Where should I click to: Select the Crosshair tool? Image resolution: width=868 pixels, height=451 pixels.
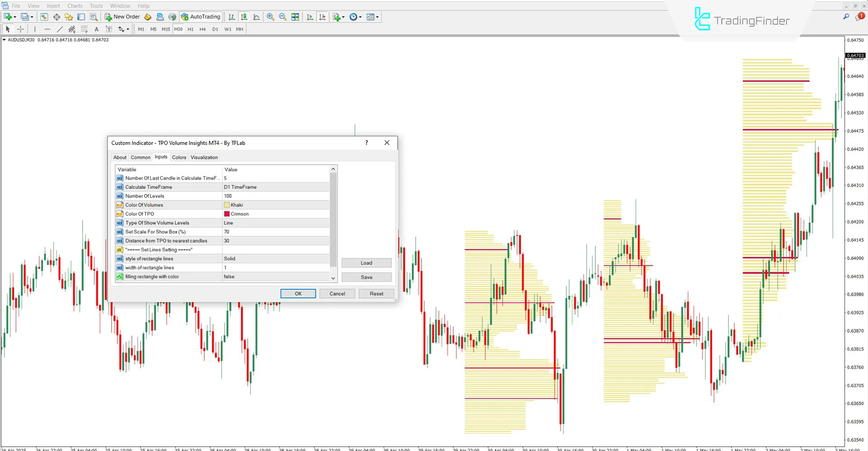point(20,29)
